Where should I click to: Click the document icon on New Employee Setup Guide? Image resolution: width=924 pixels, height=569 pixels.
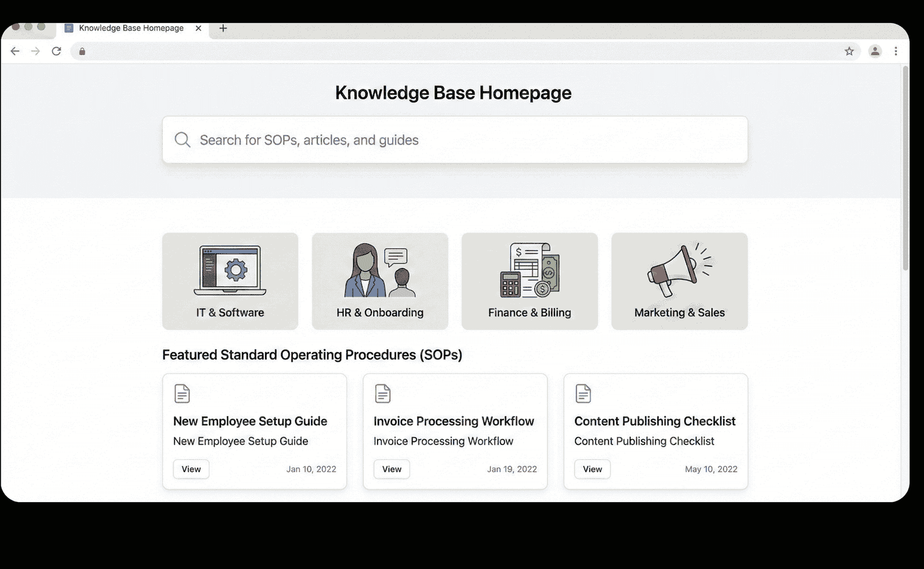pos(181,393)
